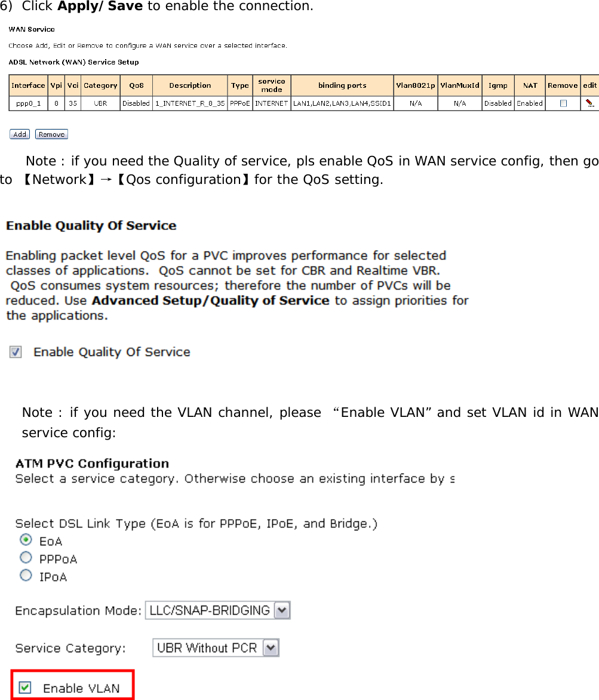Enable the VLAN checkbox
This screenshot has width=599, height=700.
(24, 687)
